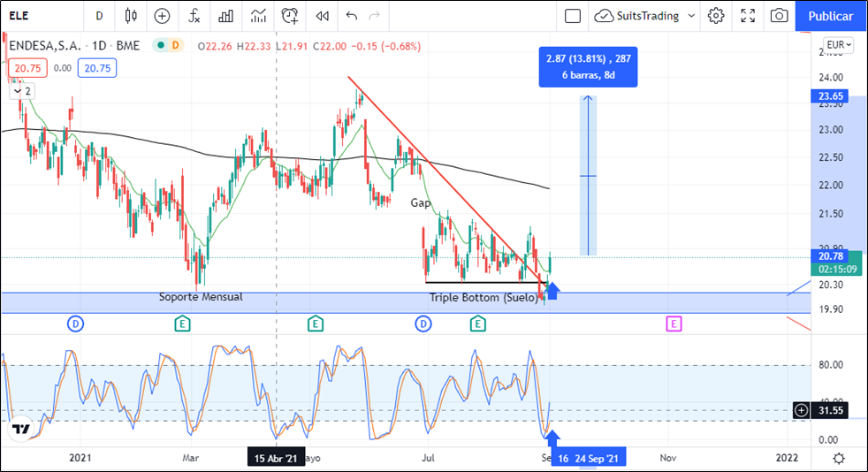Click the compare or add symbol icon
Screen dimensions: 868x472
click(162, 16)
